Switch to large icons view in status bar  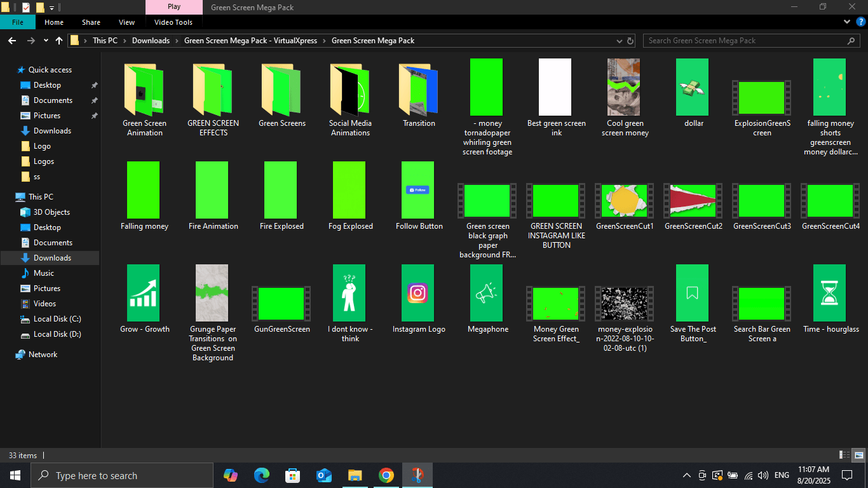click(x=858, y=455)
